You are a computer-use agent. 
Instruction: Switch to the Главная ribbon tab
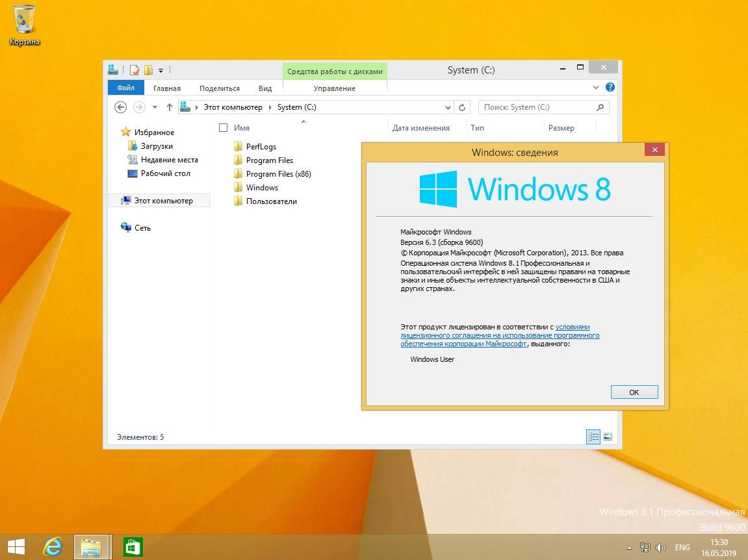click(167, 88)
